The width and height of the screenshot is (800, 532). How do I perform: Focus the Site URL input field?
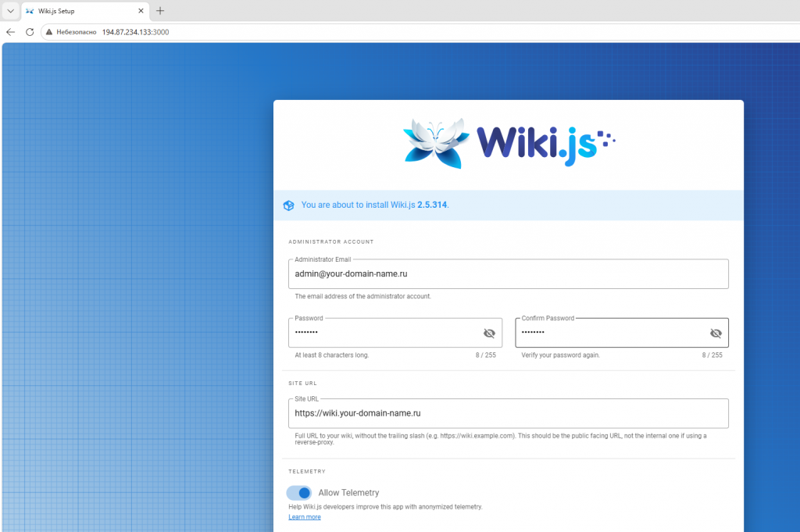tap(508, 413)
